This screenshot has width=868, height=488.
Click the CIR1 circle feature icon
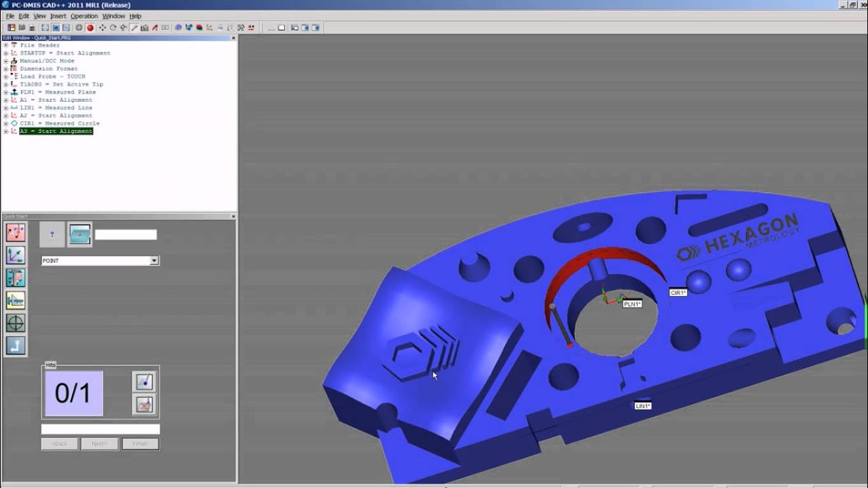tap(14, 123)
